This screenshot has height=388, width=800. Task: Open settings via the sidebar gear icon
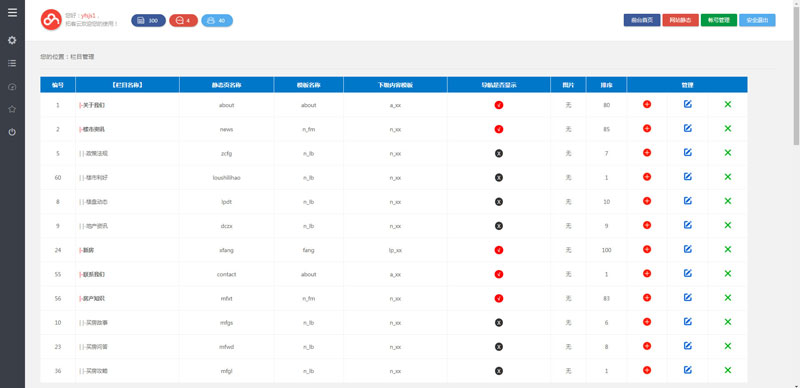click(12, 40)
